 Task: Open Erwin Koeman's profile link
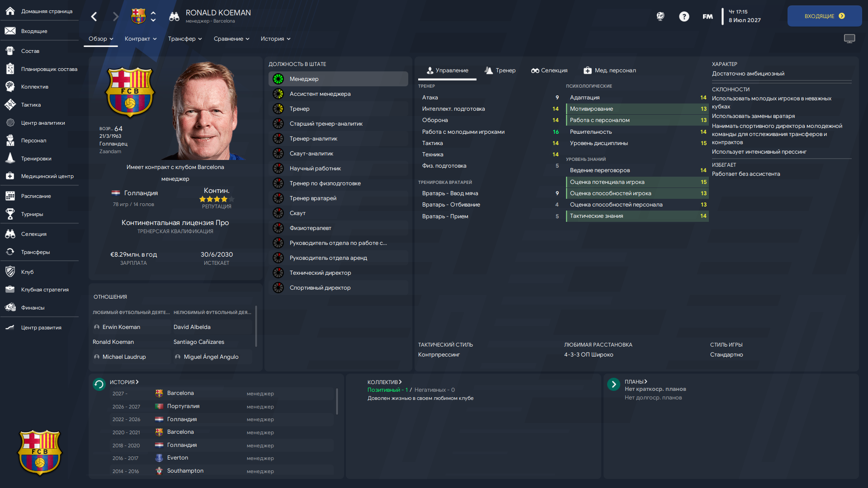121,327
